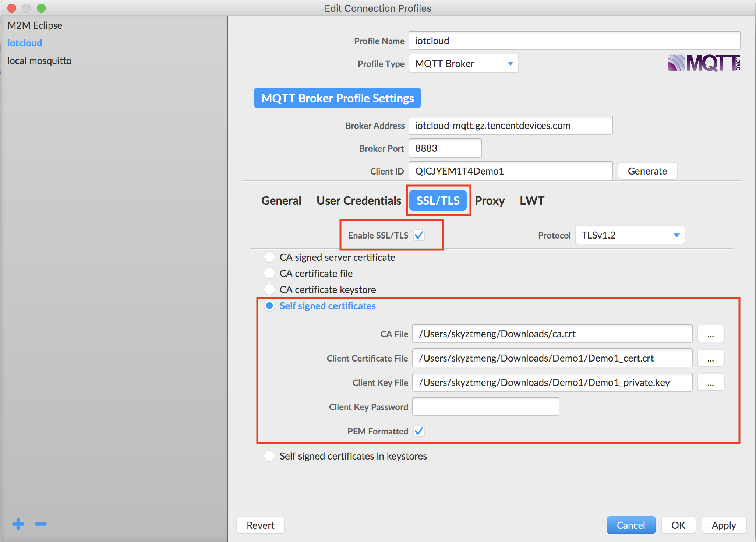This screenshot has height=542, width=756.
Task: Generate a new Client ID
Action: click(647, 170)
